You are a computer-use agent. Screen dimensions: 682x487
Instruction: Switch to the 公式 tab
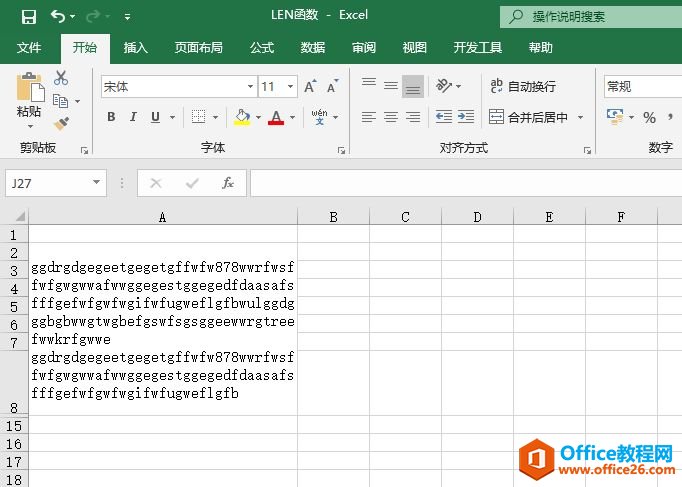coord(262,47)
